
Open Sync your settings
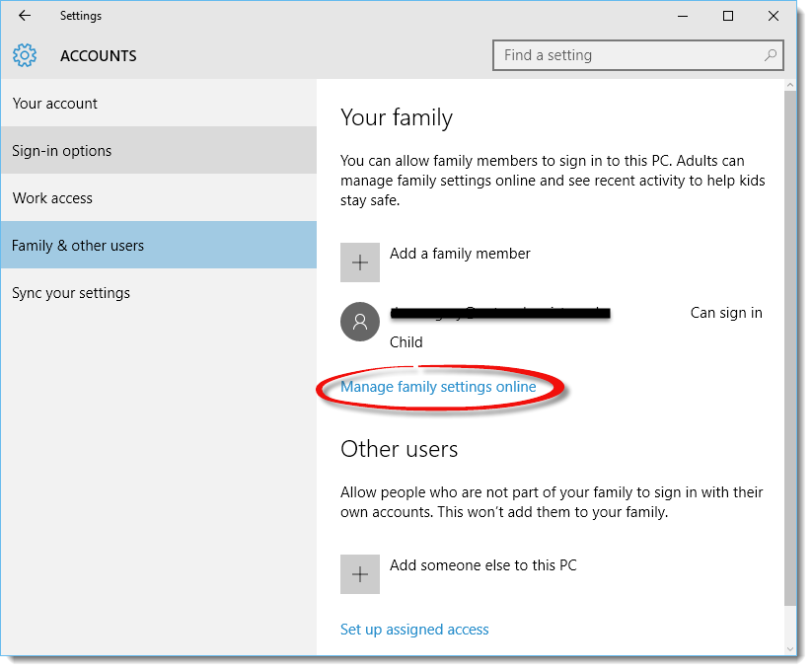70,292
